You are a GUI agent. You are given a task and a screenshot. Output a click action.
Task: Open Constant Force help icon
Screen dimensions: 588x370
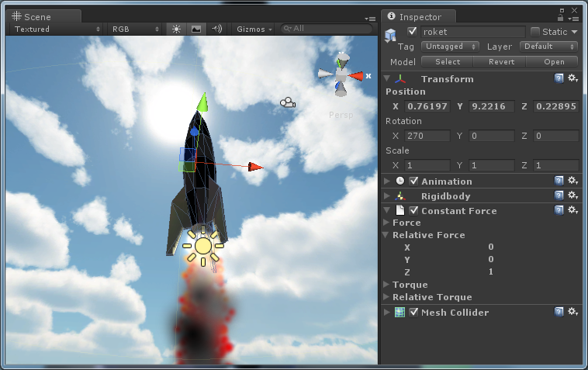coord(559,210)
